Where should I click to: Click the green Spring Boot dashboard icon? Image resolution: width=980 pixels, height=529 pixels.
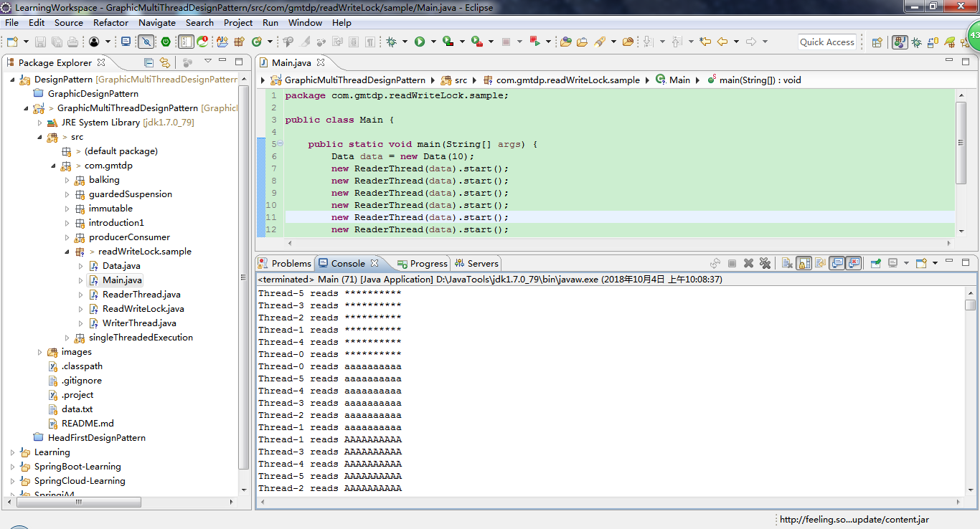coord(166,42)
